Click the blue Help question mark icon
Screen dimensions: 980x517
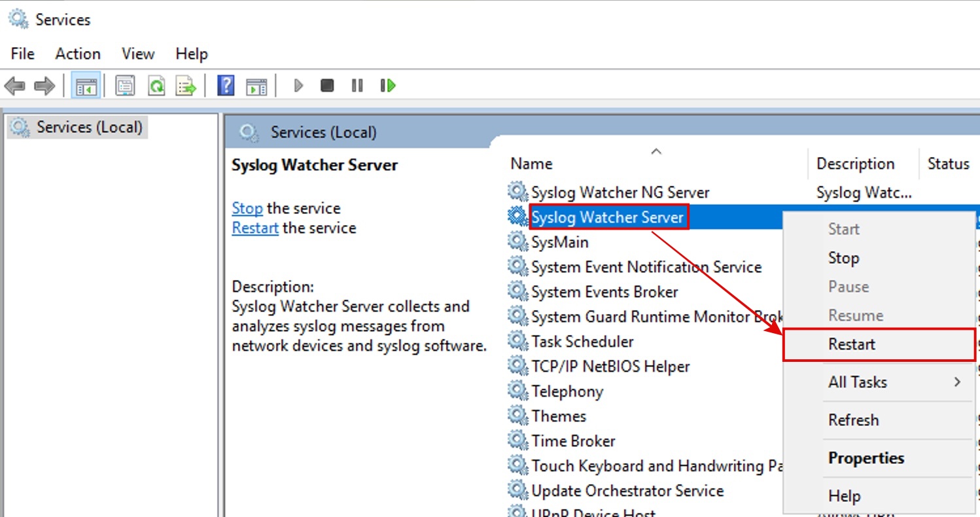[x=226, y=86]
